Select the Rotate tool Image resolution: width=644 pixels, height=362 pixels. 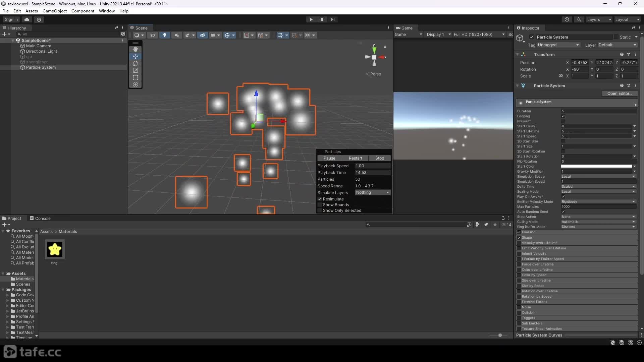click(x=136, y=63)
